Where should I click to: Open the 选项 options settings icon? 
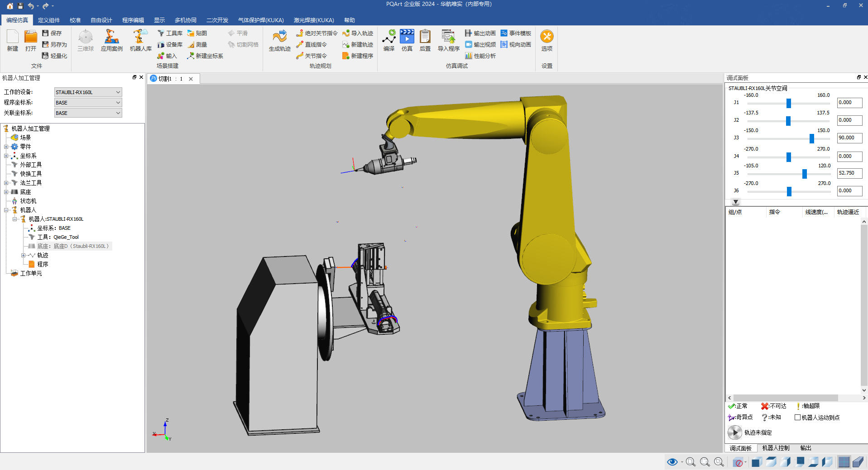pyautogui.click(x=547, y=40)
